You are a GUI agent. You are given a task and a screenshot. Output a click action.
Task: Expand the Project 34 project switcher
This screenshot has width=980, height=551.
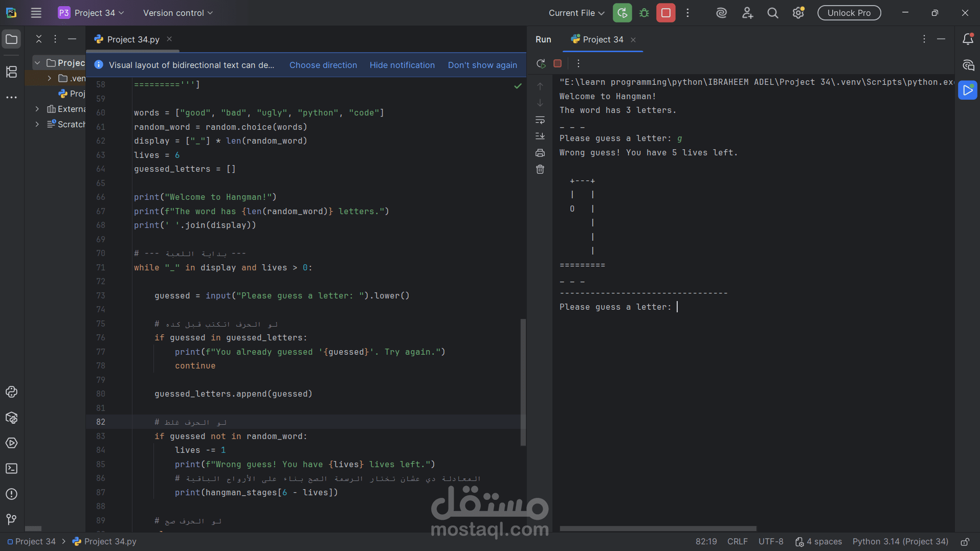[91, 13]
